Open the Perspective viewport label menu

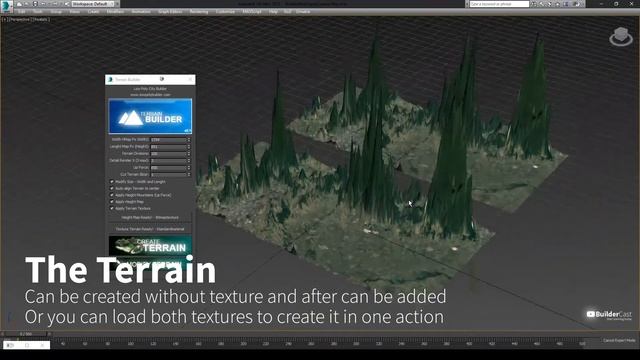click(x=19, y=19)
